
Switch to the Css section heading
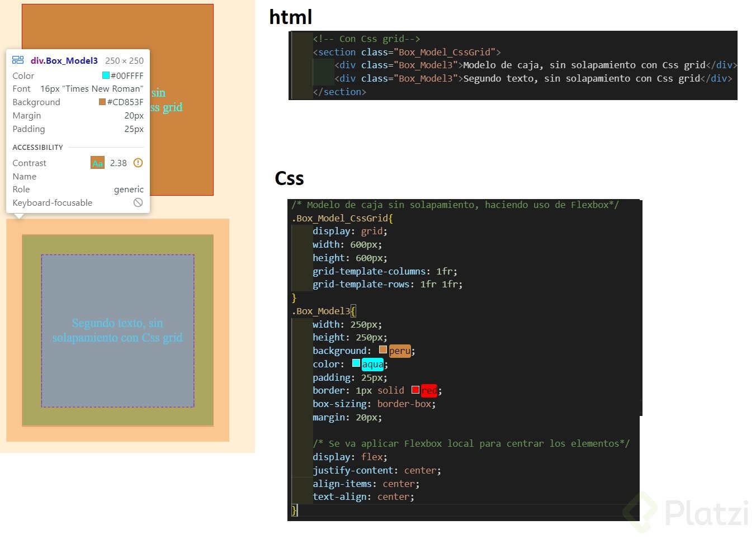pyautogui.click(x=289, y=178)
